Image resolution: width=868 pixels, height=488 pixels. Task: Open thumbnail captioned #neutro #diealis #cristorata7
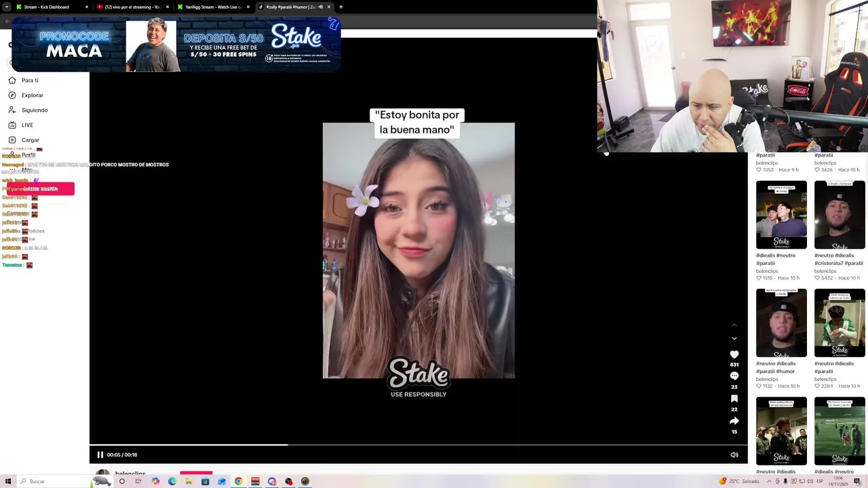[840, 214]
